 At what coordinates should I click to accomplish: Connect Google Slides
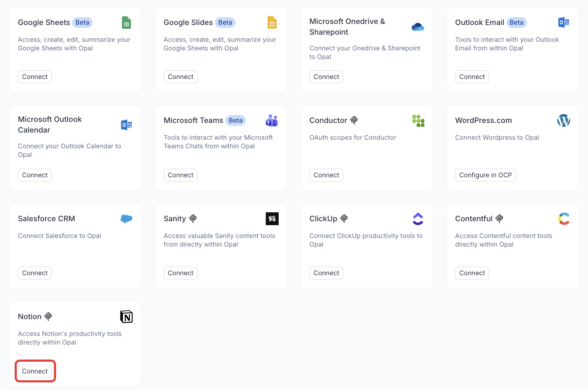[x=180, y=77]
